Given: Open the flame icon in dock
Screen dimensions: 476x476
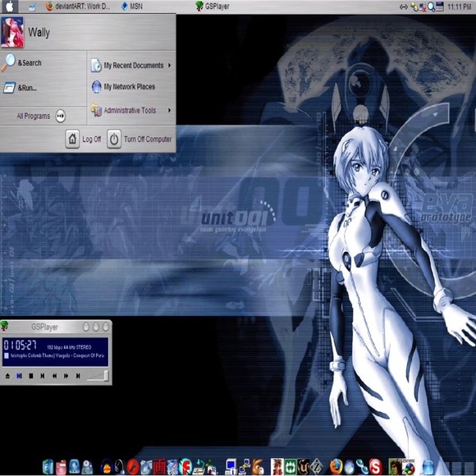Looking at the screenshot, I should tap(106, 467).
